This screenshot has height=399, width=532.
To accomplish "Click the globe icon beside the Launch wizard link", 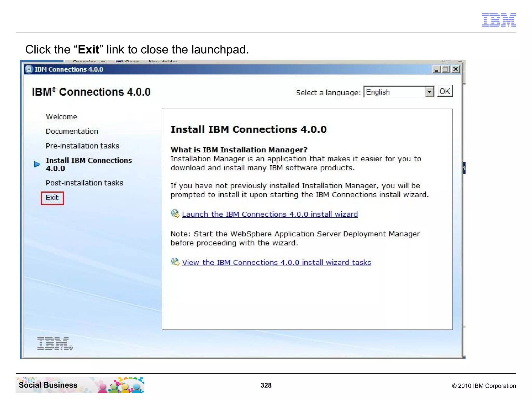I will [x=175, y=214].
